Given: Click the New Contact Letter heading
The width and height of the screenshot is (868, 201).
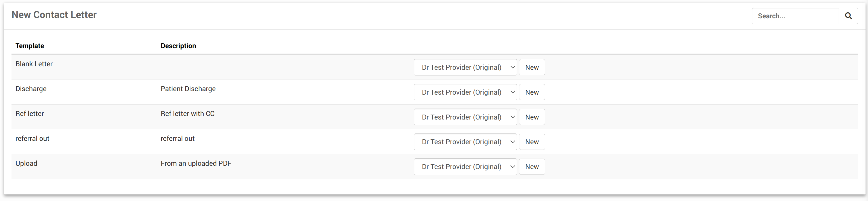Looking at the screenshot, I should click(54, 15).
